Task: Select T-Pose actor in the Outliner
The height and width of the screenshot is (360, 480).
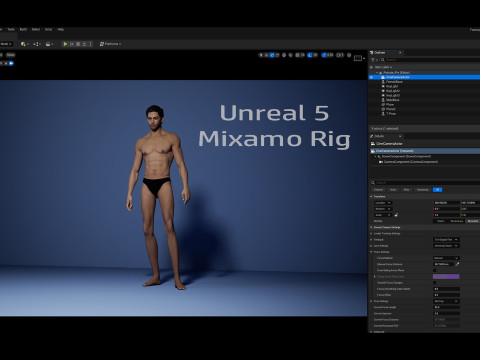Action: 391,113
